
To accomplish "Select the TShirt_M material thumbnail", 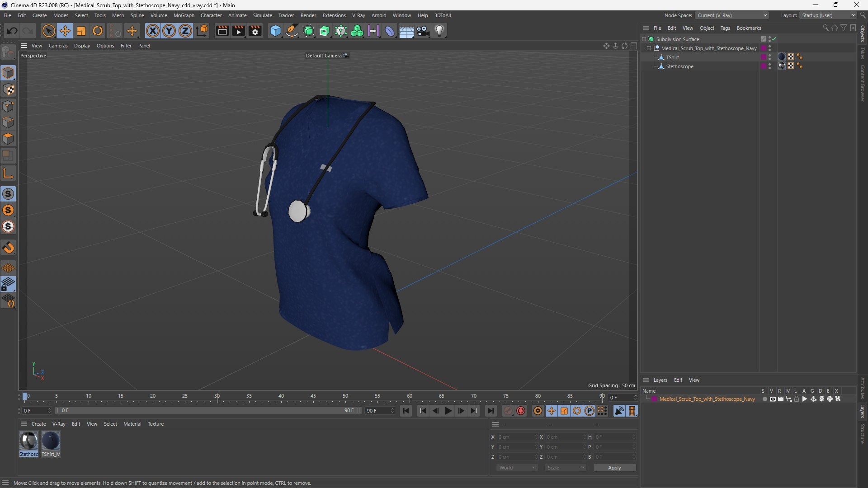I will [x=51, y=441].
